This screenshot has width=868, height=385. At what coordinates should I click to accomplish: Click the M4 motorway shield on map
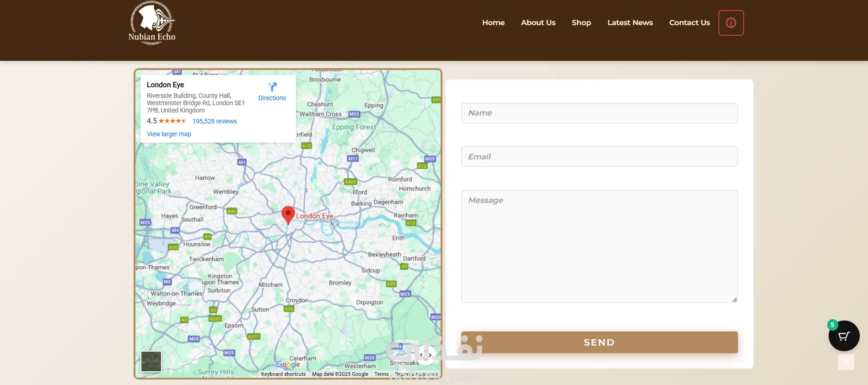click(x=175, y=230)
